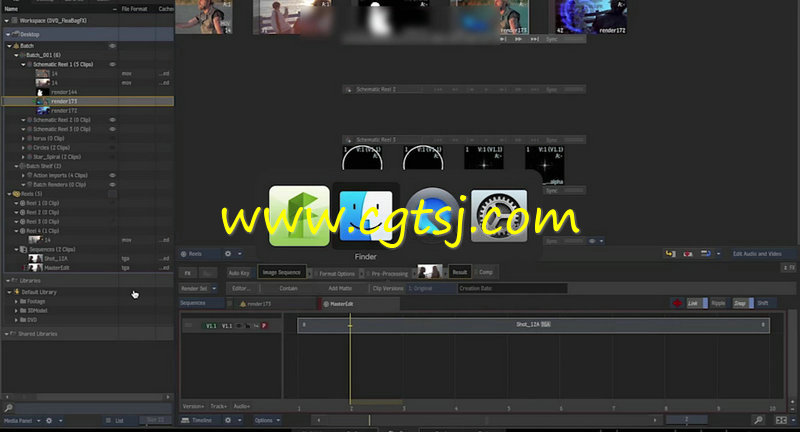Select the System Preferences gear in app switcher
Viewport: 800px width, 432px height.
498,216
